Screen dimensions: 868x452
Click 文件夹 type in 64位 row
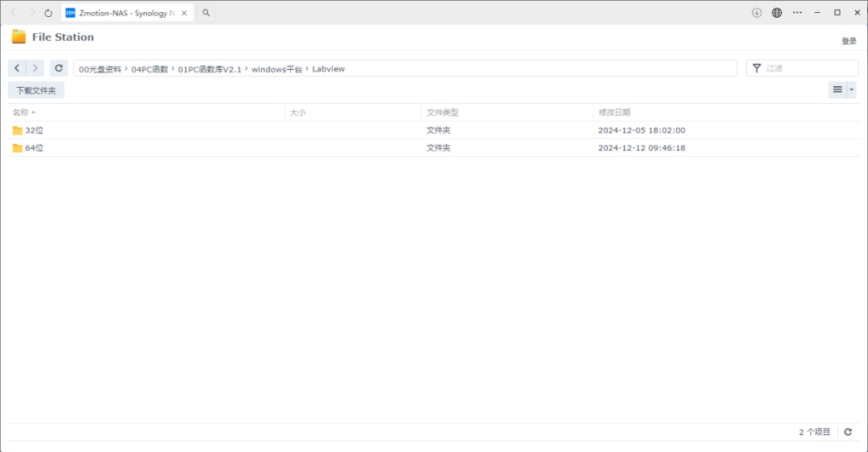point(439,148)
